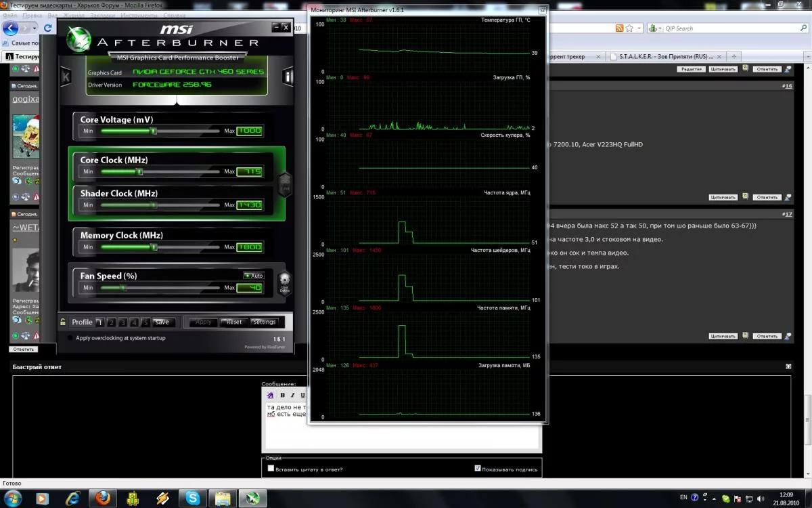Uncheck the show signature checkbox
Image resolution: width=812 pixels, height=508 pixels.
[478, 468]
